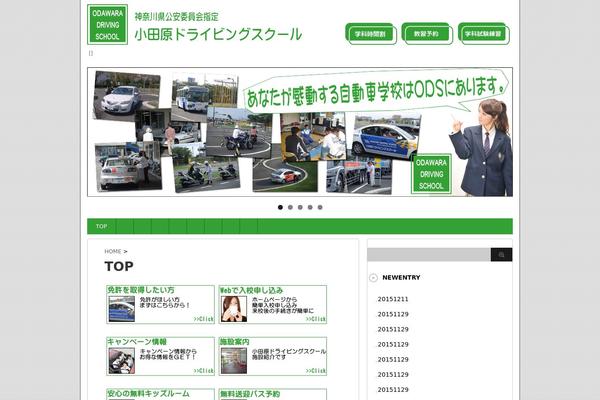
Task: Click the black search submit button
Action: (x=501, y=255)
